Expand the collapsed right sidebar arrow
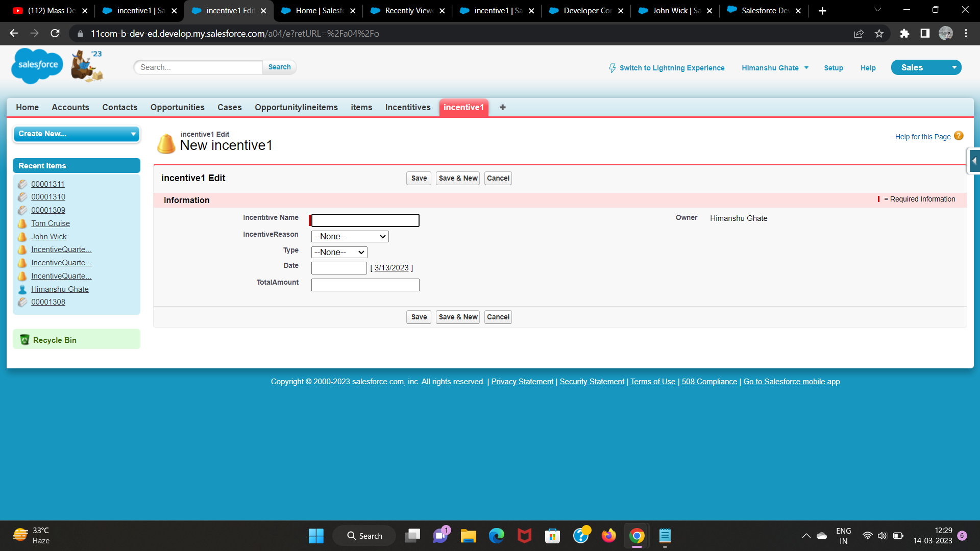 pos(974,161)
